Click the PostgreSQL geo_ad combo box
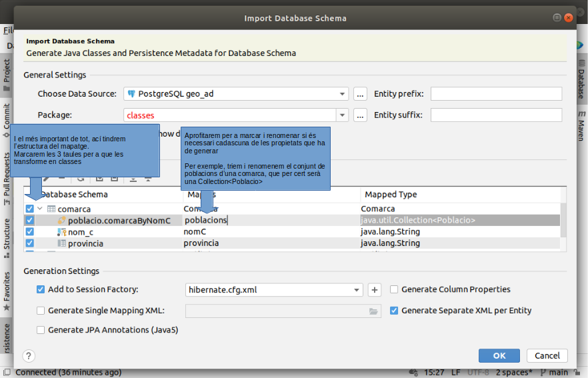 [x=236, y=94]
